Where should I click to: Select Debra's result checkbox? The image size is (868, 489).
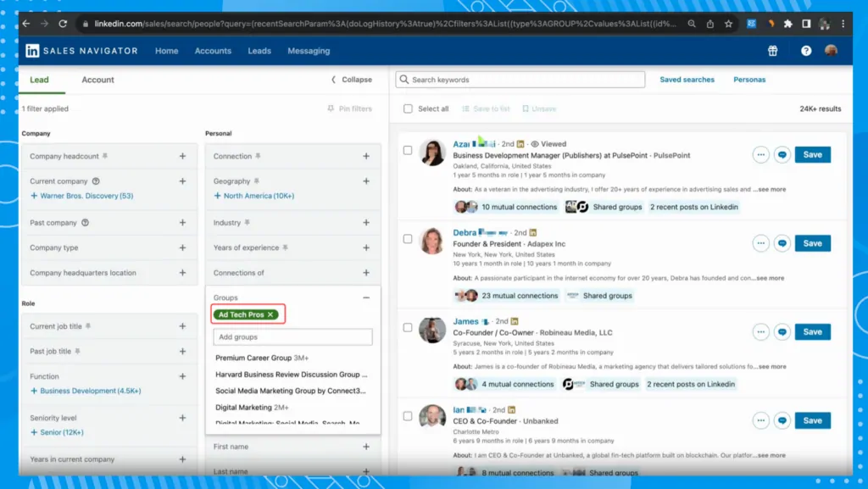(x=408, y=239)
